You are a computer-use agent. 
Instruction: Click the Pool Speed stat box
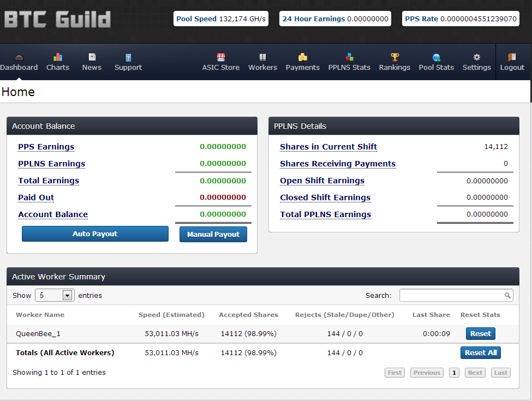click(x=221, y=19)
